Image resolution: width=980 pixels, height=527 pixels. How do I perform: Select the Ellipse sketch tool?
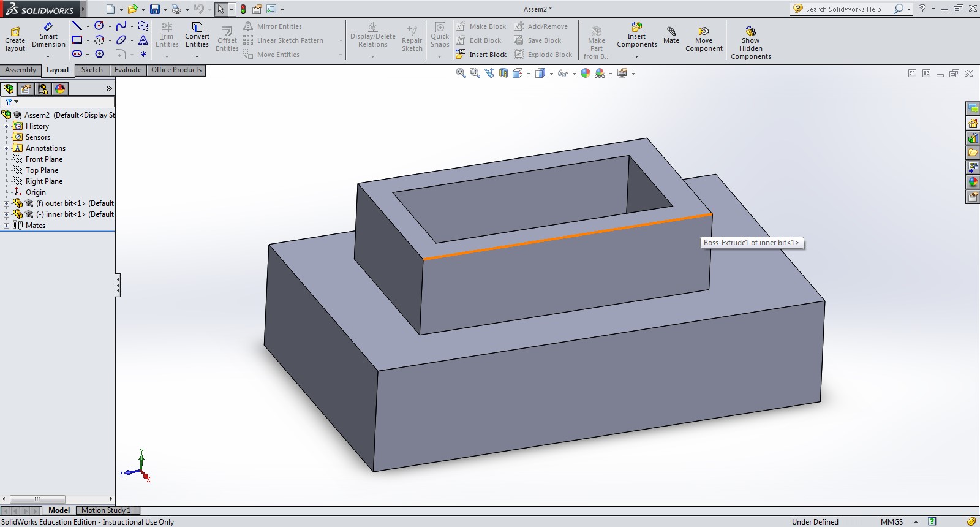[121, 40]
